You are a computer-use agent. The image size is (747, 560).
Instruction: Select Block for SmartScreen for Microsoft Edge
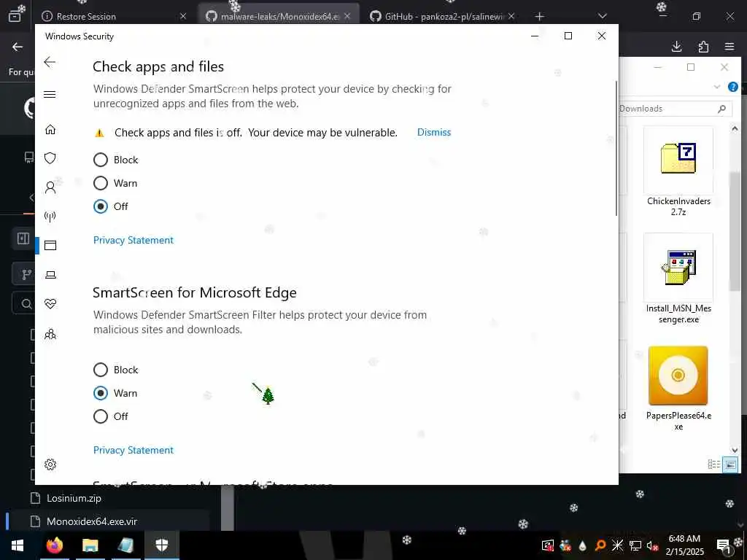coord(101,370)
